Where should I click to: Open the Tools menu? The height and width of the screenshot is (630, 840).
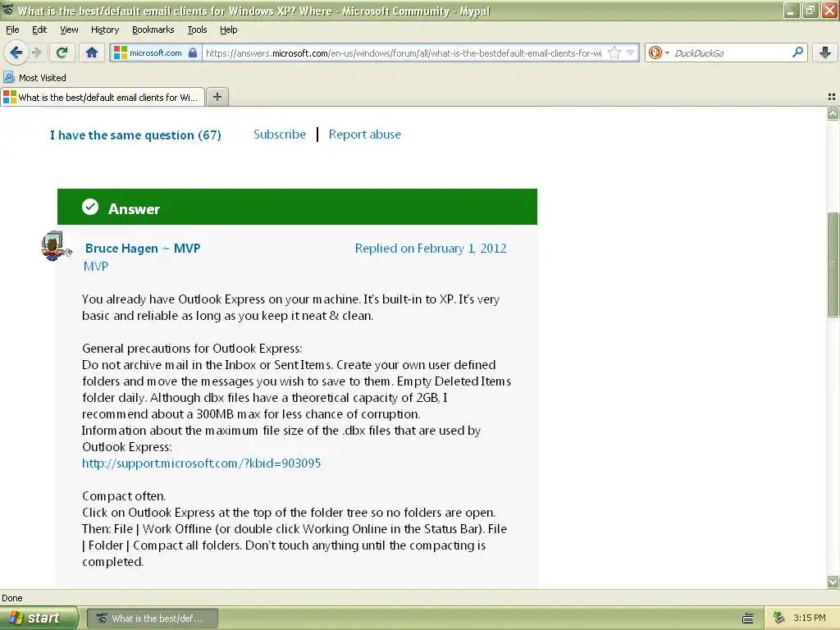click(197, 30)
